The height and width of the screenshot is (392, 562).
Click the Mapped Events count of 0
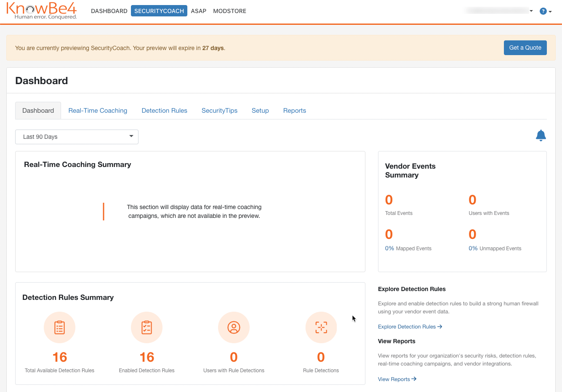click(x=389, y=234)
